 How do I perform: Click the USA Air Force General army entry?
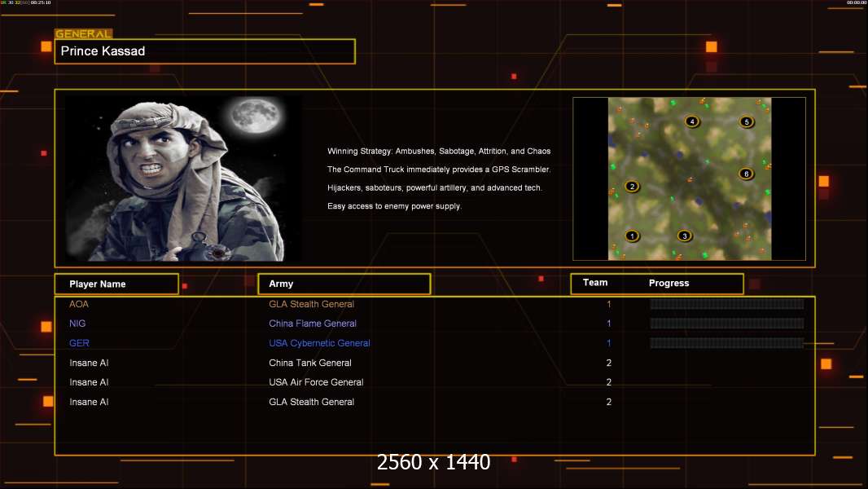pyautogui.click(x=316, y=382)
